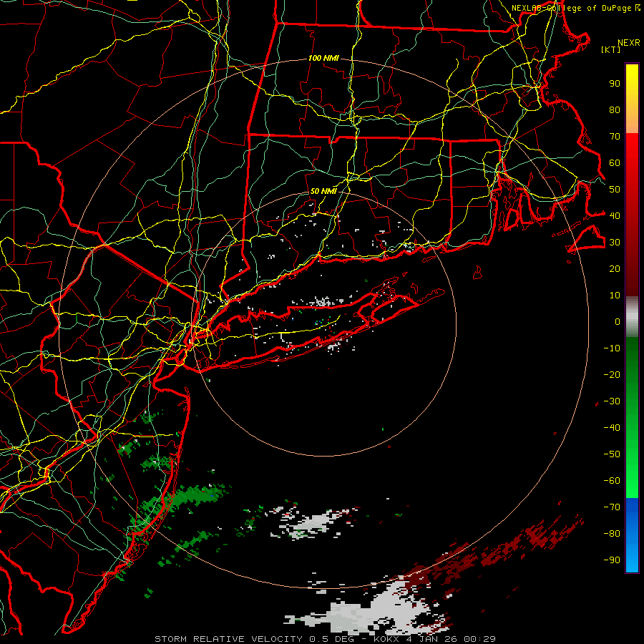The height and width of the screenshot is (644, 644).
Task: Click the positive 60 scale value
Action: pyautogui.click(x=615, y=163)
